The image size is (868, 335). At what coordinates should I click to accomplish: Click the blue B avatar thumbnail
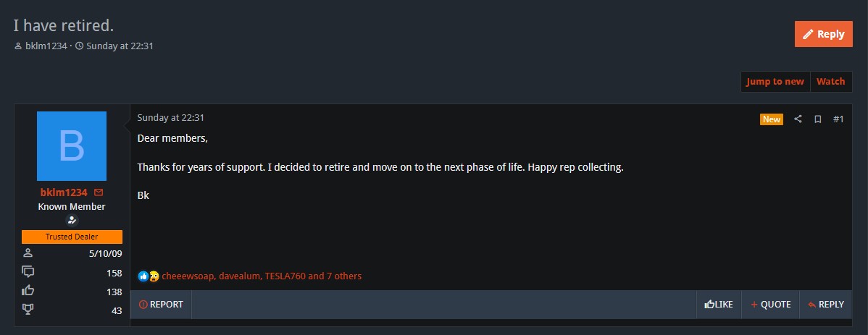tap(72, 146)
